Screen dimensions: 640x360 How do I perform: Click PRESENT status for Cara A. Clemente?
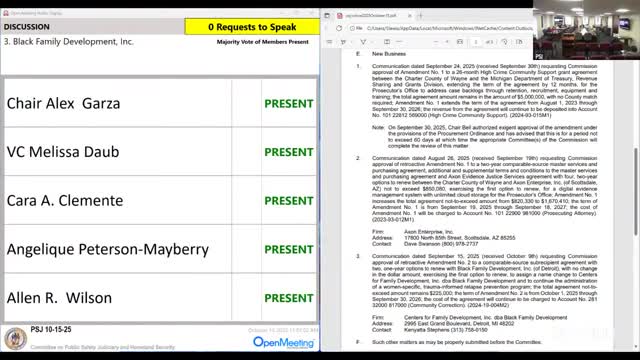(289, 201)
